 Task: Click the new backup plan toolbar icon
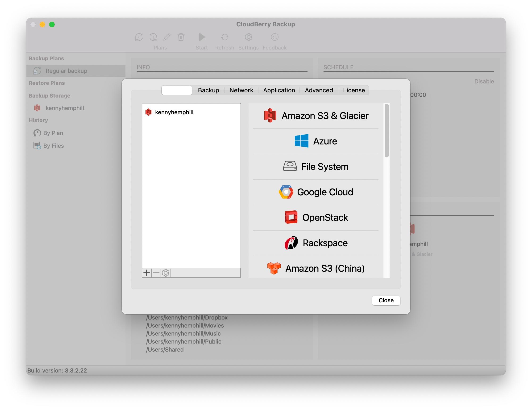[139, 37]
